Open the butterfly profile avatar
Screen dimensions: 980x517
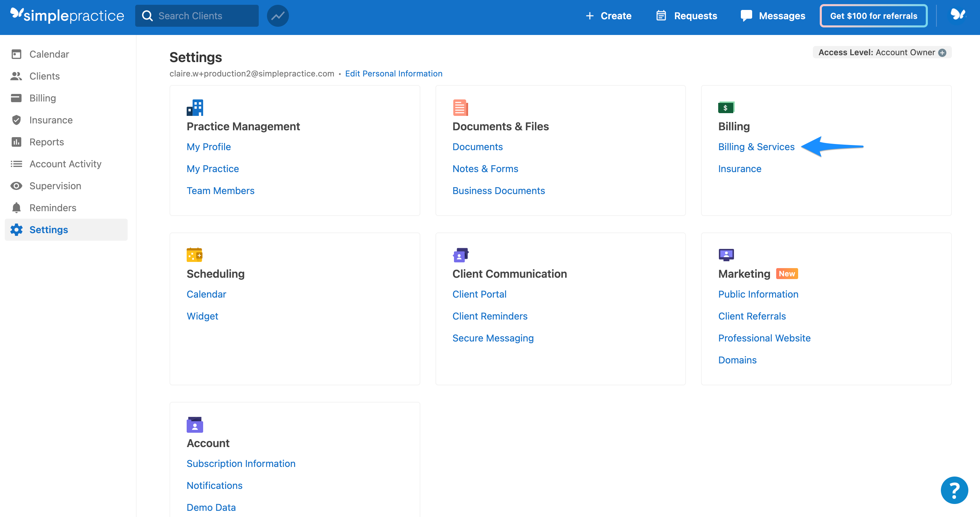click(958, 15)
